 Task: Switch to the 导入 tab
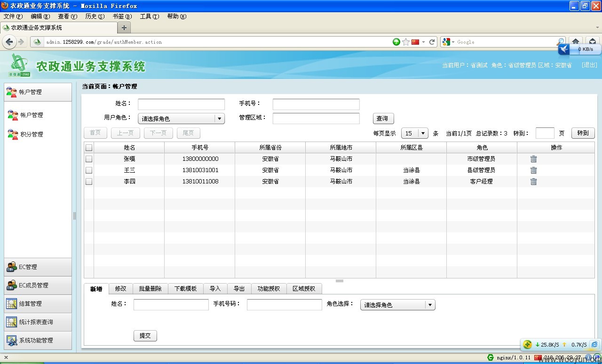point(215,289)
